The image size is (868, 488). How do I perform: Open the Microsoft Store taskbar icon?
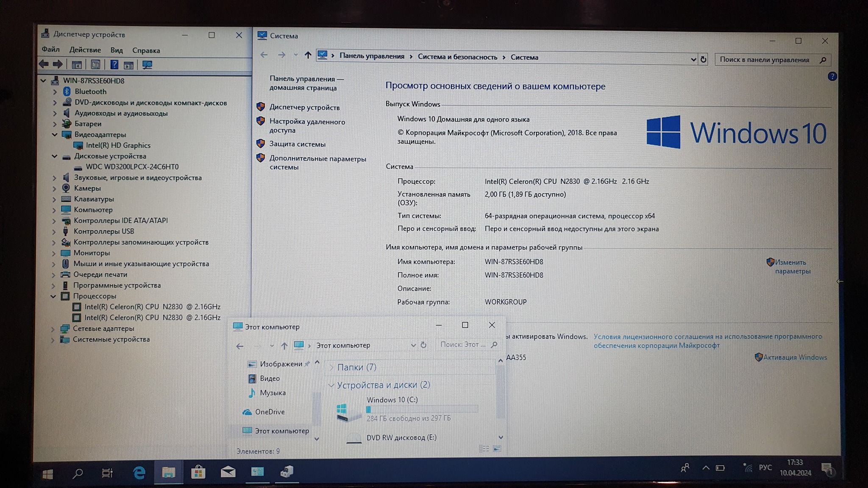tap(198, 472)
